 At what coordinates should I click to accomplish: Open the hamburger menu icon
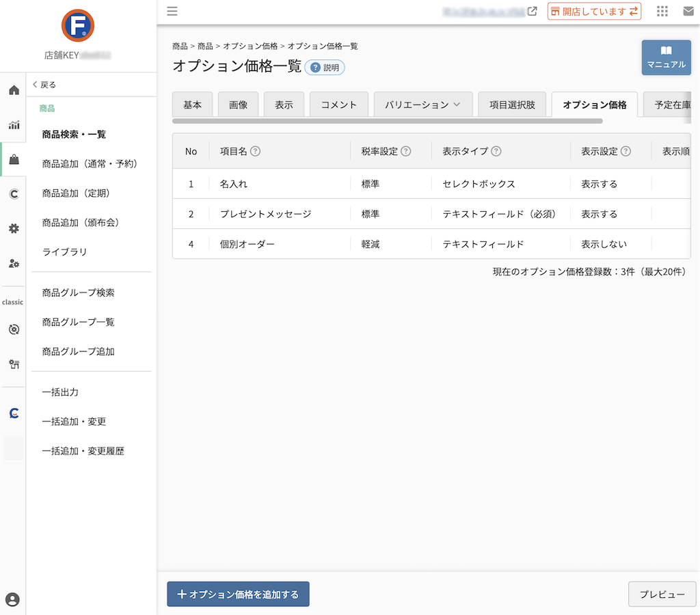172,11
